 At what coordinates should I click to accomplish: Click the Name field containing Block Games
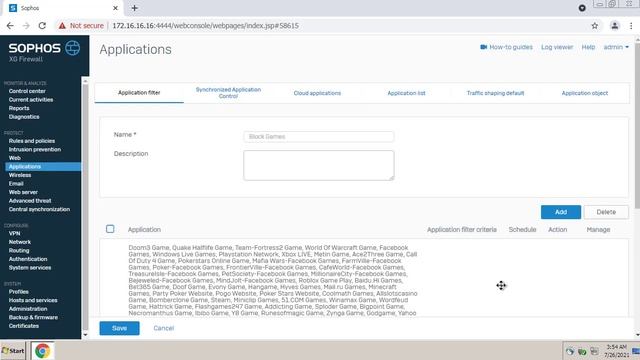(319, 136)
